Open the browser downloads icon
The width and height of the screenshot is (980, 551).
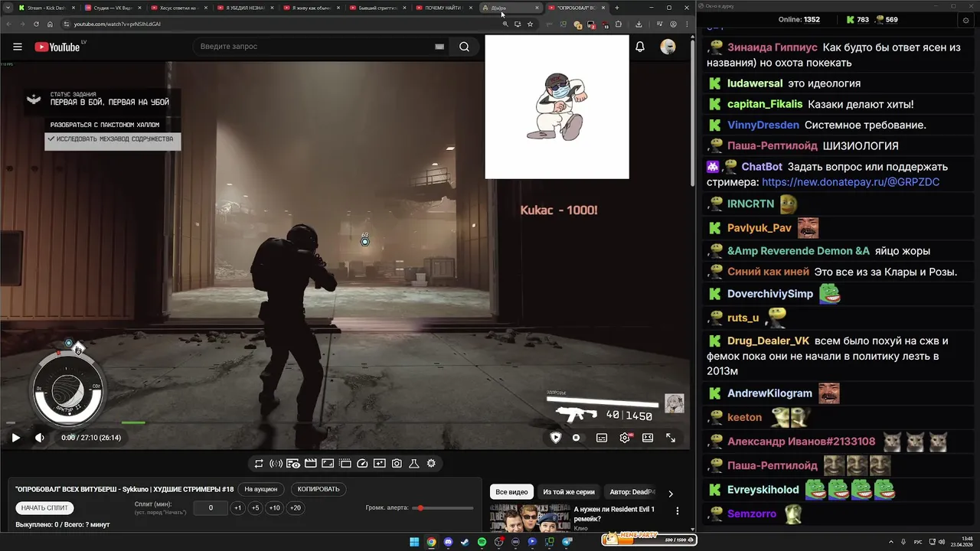[639, 24]
